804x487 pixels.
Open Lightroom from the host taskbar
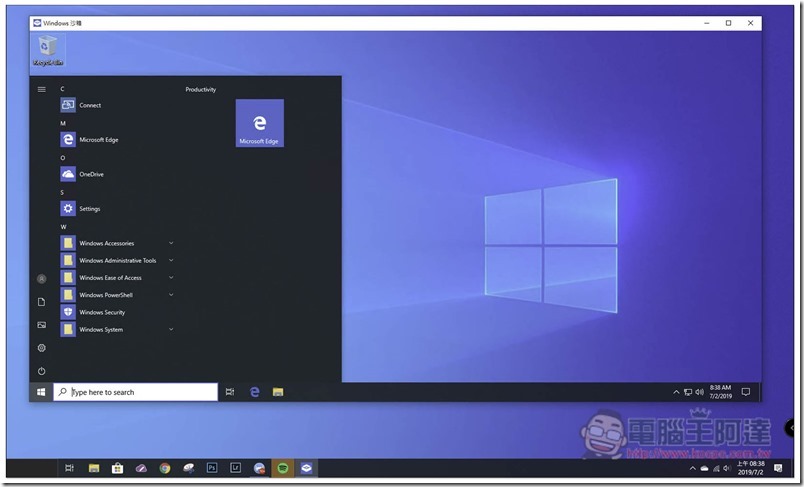235,468
